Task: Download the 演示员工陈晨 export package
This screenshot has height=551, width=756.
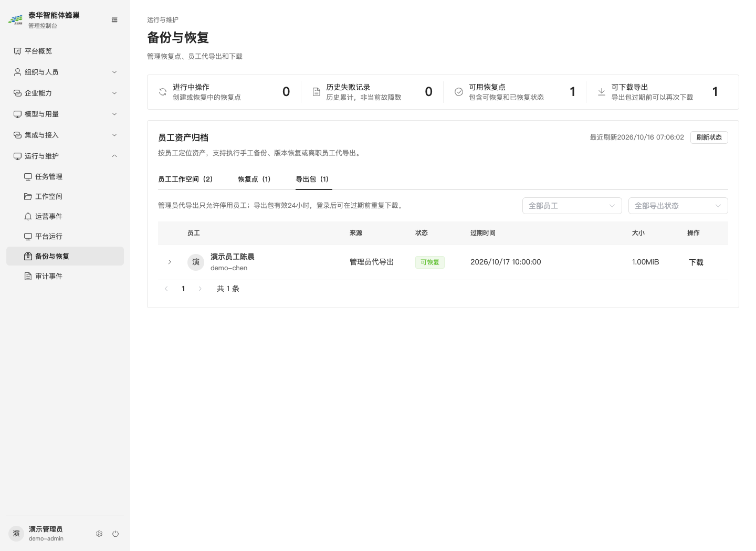Action: tap(696, 262)
